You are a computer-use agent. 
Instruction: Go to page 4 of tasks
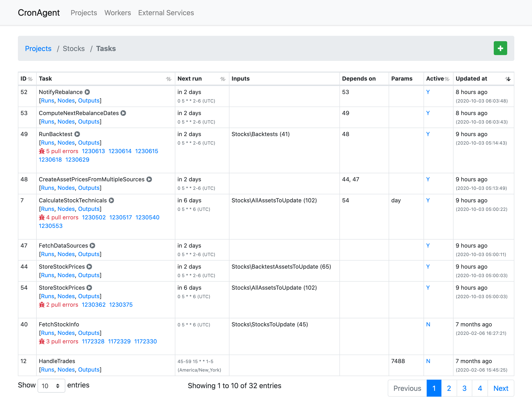point(480,388)
